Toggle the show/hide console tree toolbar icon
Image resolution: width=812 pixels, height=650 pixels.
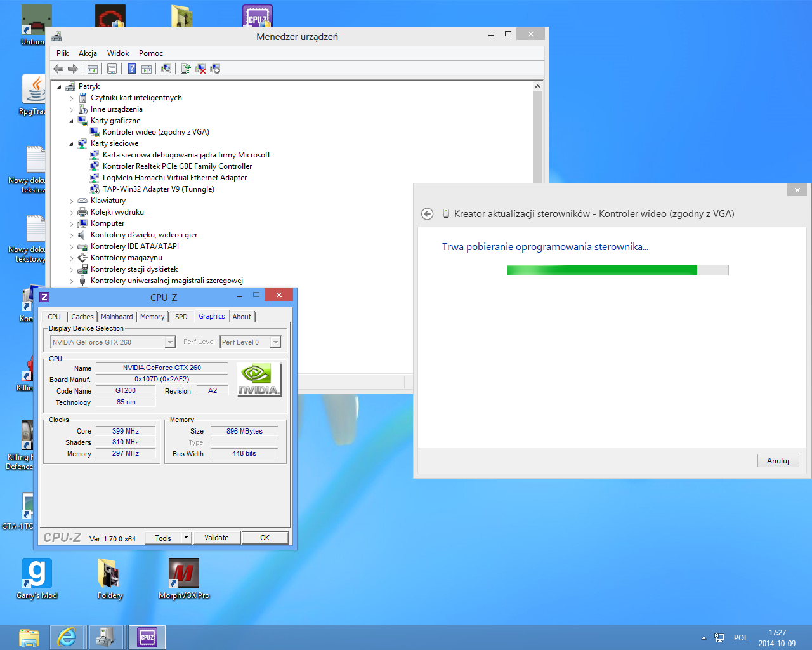[x=93, y=69]
